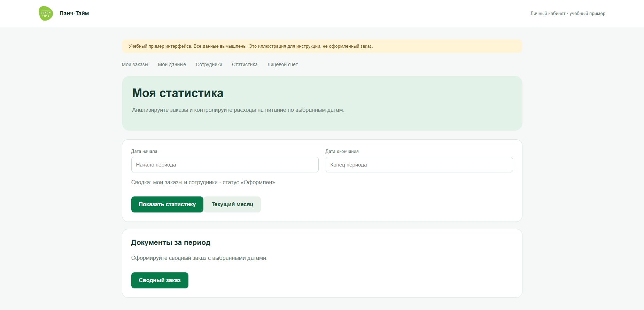Generate the «Сводный заказ» document

click(160, 280)
